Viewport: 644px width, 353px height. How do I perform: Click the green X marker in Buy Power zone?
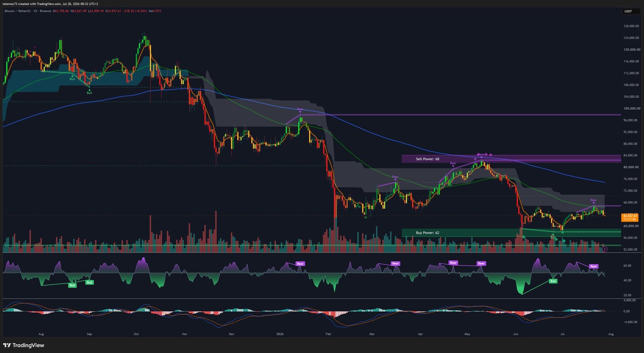[563, 233]
